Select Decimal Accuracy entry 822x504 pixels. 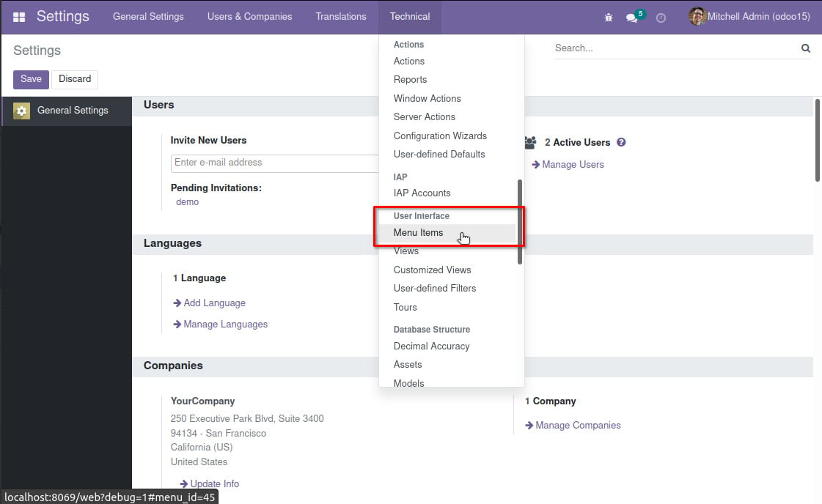click(431, 346)
